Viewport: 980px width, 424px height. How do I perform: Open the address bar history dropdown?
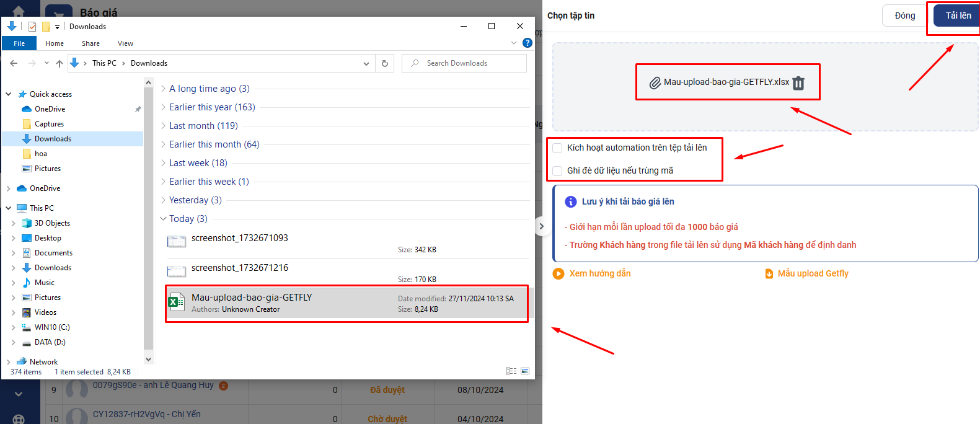[x=366, y=63]
